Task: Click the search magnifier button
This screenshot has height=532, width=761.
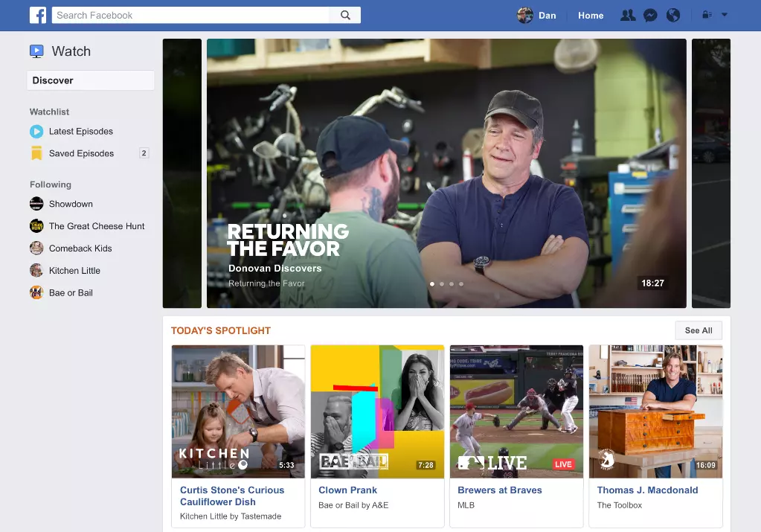Action: (x=345, y=15)
